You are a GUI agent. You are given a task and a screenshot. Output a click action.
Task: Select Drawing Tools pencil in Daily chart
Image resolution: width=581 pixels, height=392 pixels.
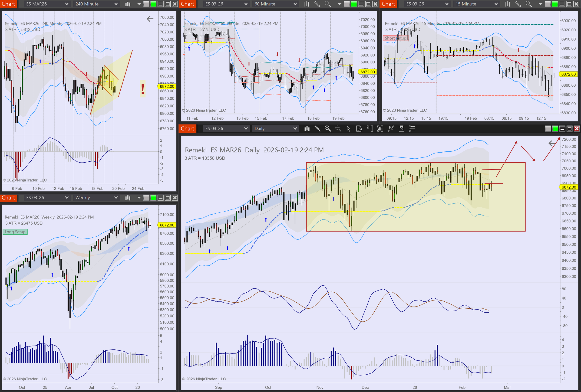(x=317, y=129)
